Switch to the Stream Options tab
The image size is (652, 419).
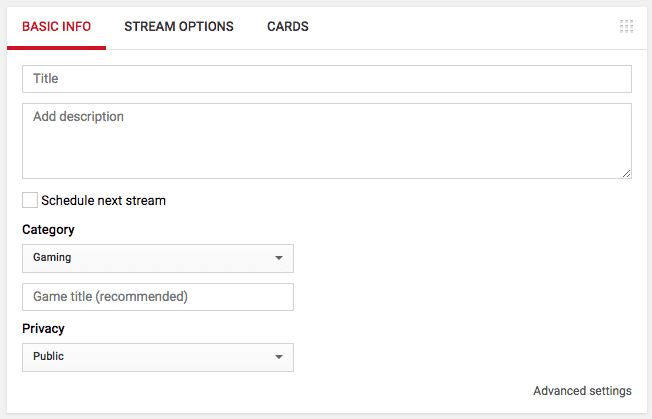point(179,27)
